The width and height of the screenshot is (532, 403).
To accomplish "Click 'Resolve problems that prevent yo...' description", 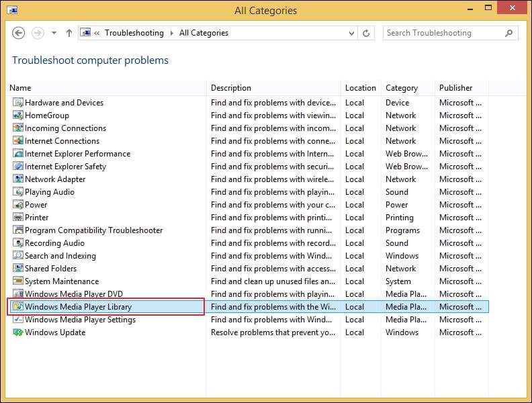I will [273, 332].
